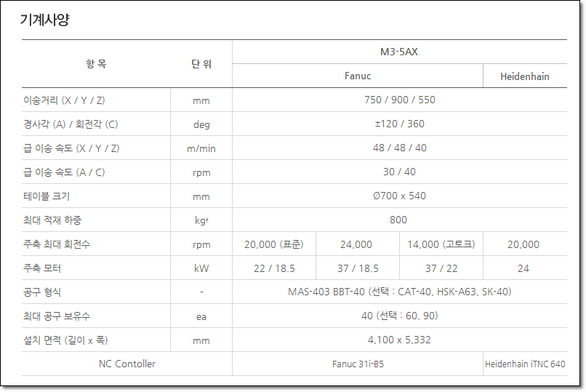This screenshot has width=586, height=392.
Task: Select the 20,000 (표준) spindle speed cell
Action: coord(274,244)
